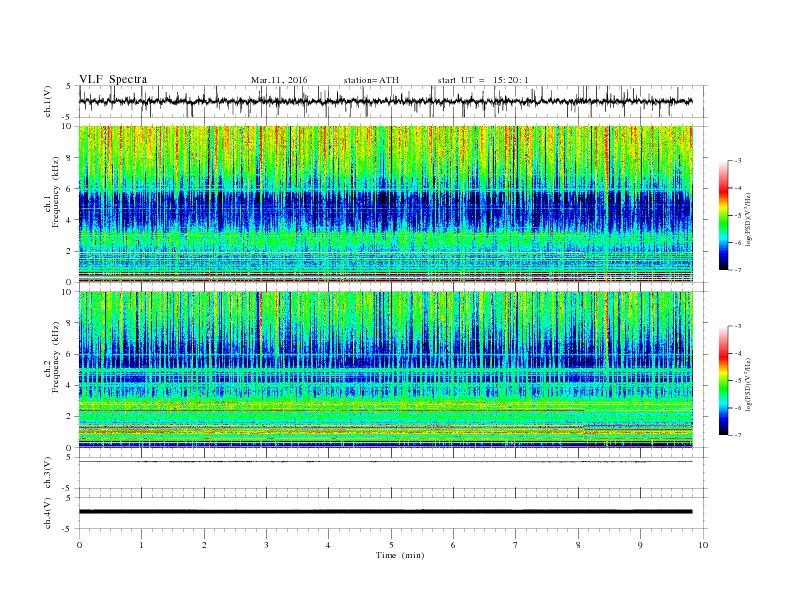Click the thin ch.3 voltage trace
This screenshot has width=792, height=612.
click(385, 462)
